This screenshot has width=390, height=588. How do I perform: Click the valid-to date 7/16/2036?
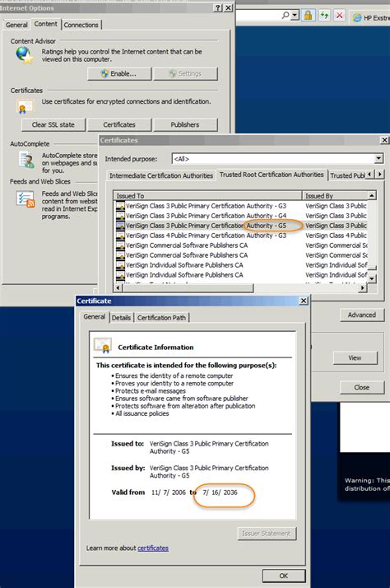point(220,492)
